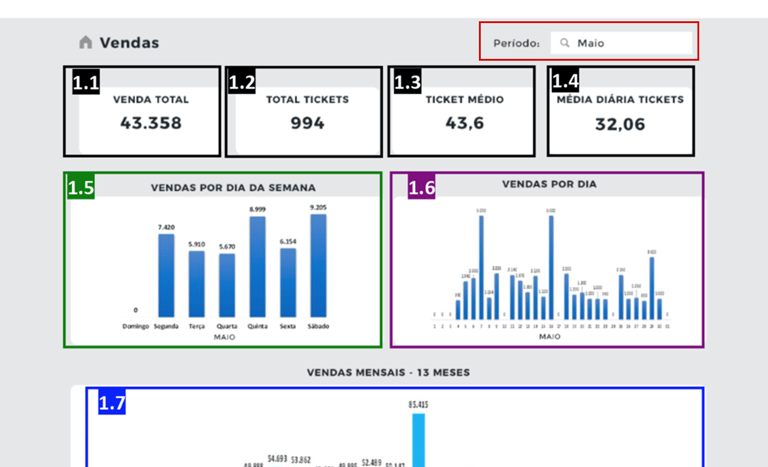The width and height of the screenshot is (768, 467).
Task: Select the Sábado bar labeled 9.205
Action: click(x=318, y=266)
